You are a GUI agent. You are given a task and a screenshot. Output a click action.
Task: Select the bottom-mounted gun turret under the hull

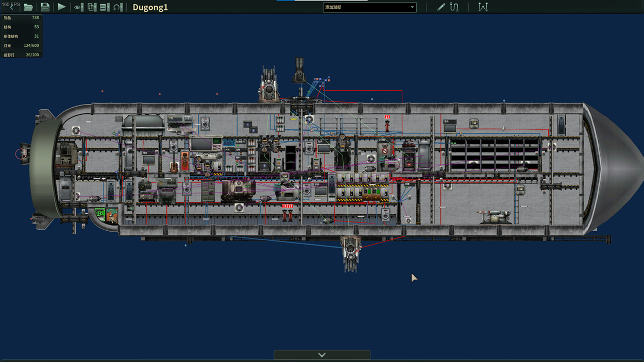[x=351, y=254]
